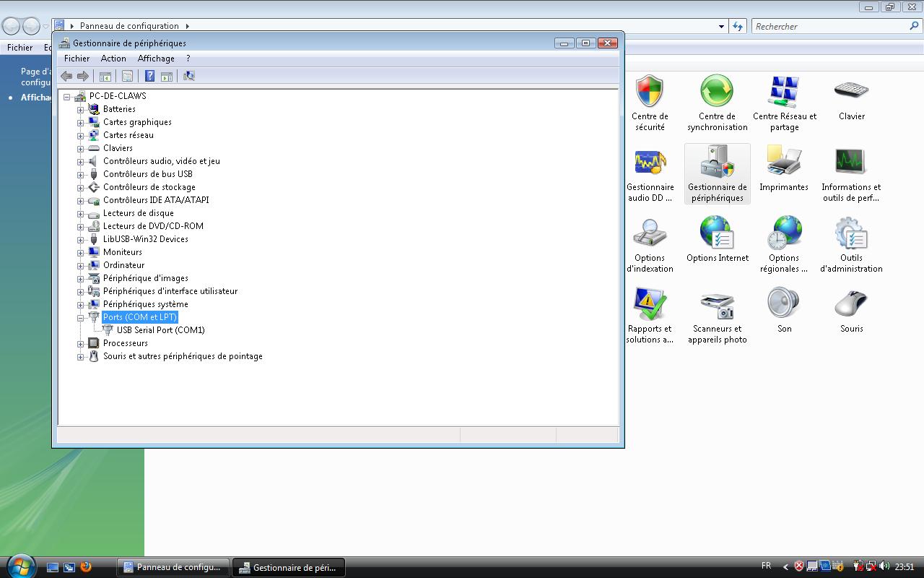
Task: Select LibUSB-Win32 Devices tree item
Action: (146, 239)
